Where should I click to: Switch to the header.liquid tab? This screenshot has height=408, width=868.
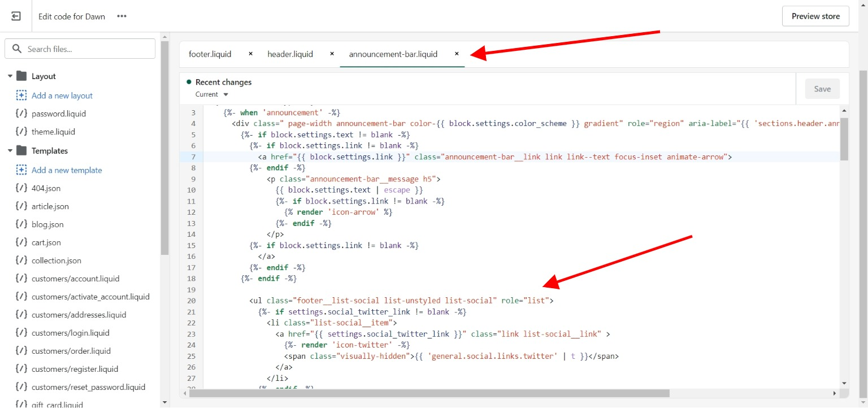pyautogui.click(x=290, y=54)
